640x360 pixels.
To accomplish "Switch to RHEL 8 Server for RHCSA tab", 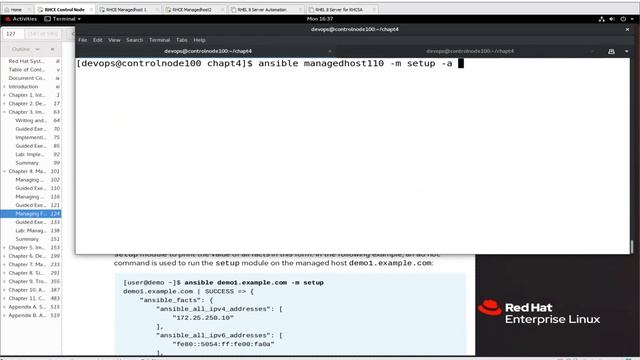I will pyautogui.click(x=339, y=9).
